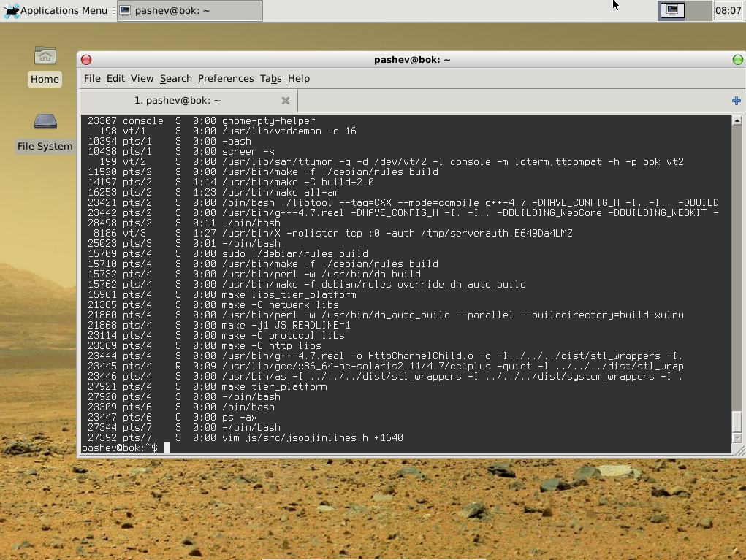
Task: Click the Xfce mouse logo icon
Action: click(11, 10)
